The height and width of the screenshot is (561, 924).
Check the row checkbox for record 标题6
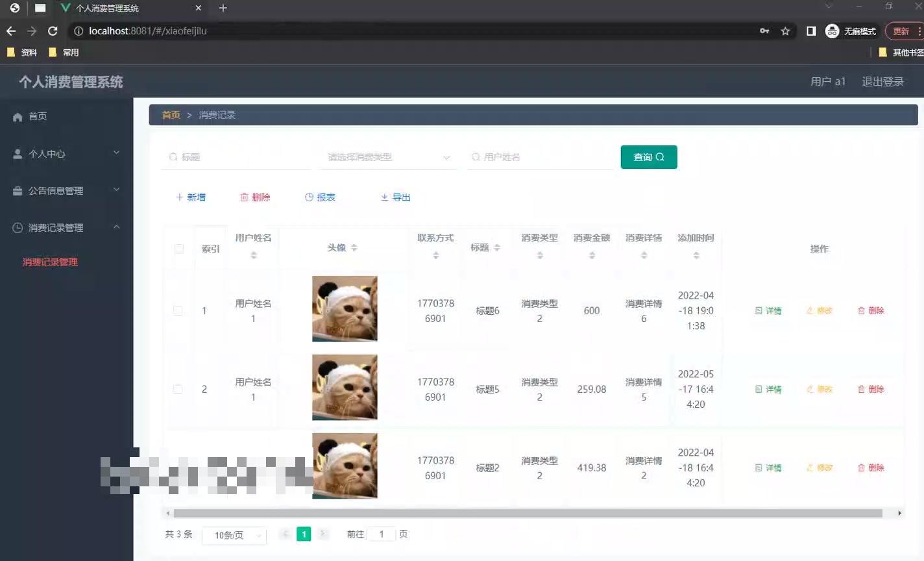(x=178, y=310)
